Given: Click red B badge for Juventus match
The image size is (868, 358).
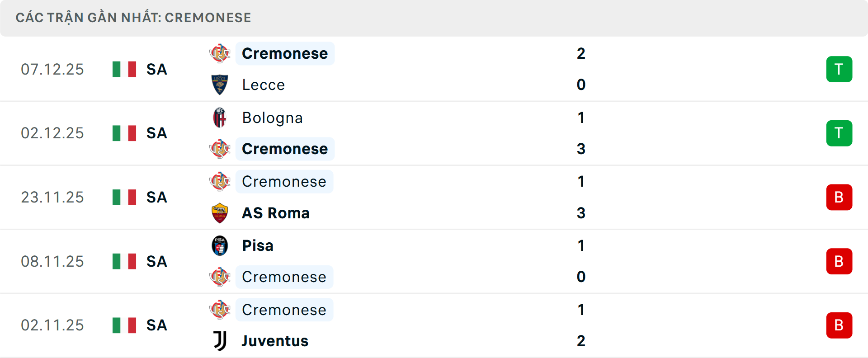Looking at the screenshot, I should 839,325.
